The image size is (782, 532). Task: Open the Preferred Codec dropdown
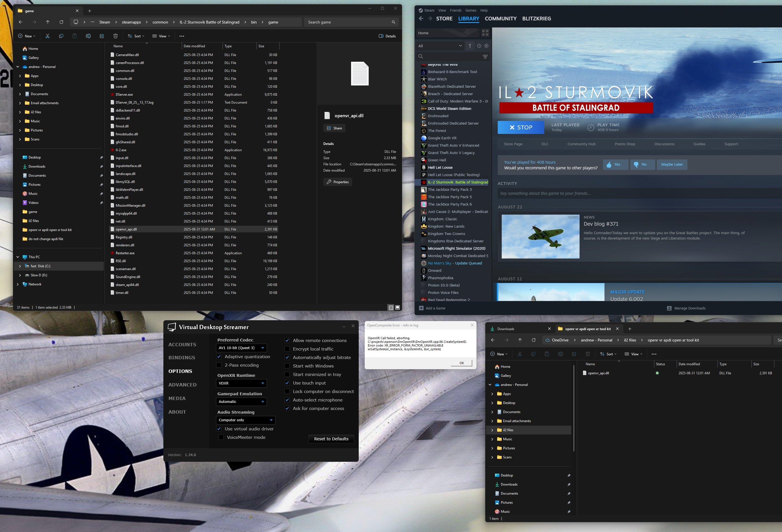pyautogui.click(x=241, y=348)
